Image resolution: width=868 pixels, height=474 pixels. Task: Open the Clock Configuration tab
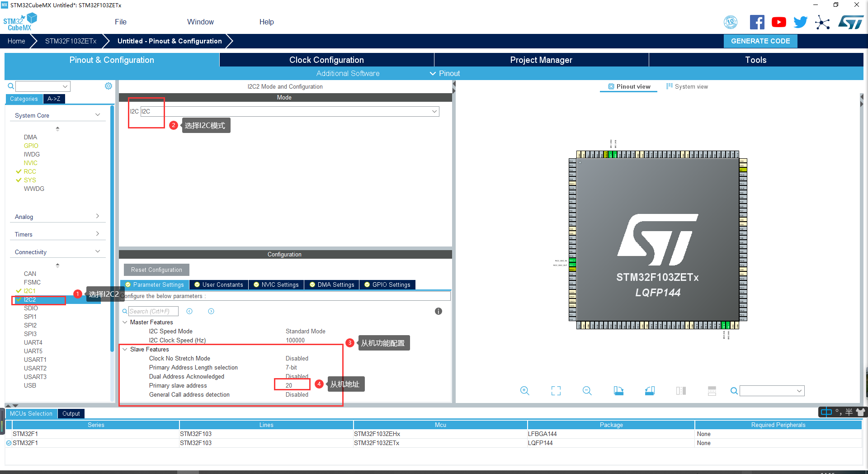pyautogui.click(x=326, y=59)
